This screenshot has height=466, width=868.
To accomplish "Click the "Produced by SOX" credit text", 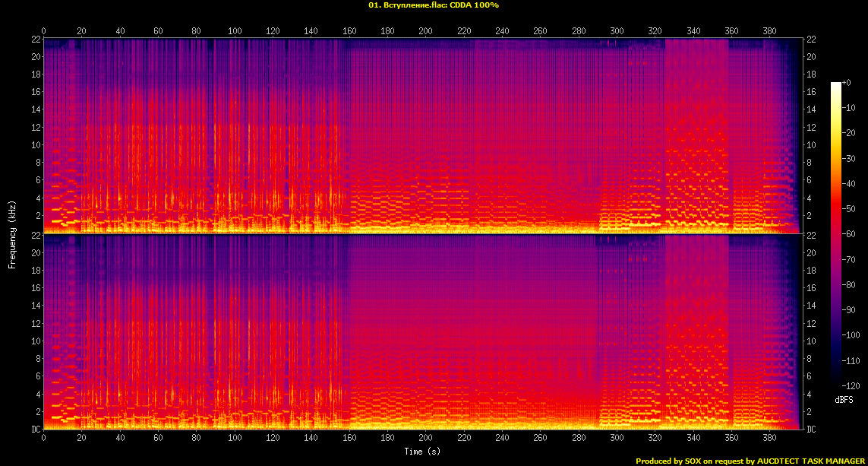I will [x=667, y=461].
